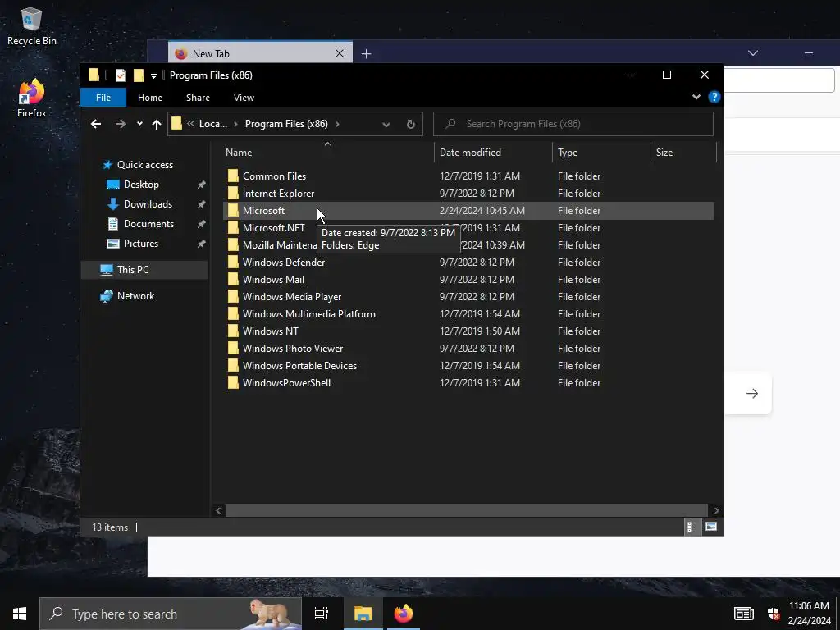Open the blue Help question mark icon
This screenshot has height=630, width=840.
tap(714, 97)
